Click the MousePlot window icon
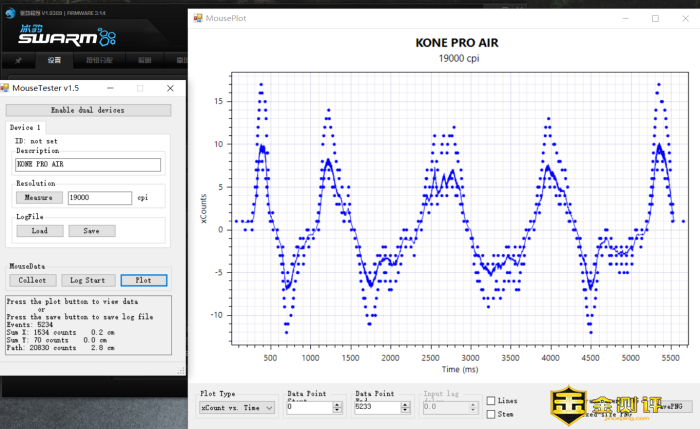Viewport: 700px width, 429px height. click(198, 18)
